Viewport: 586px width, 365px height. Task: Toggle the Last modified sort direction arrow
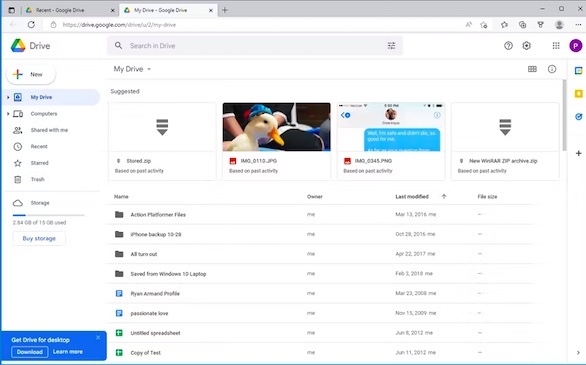tap(444, 197)
